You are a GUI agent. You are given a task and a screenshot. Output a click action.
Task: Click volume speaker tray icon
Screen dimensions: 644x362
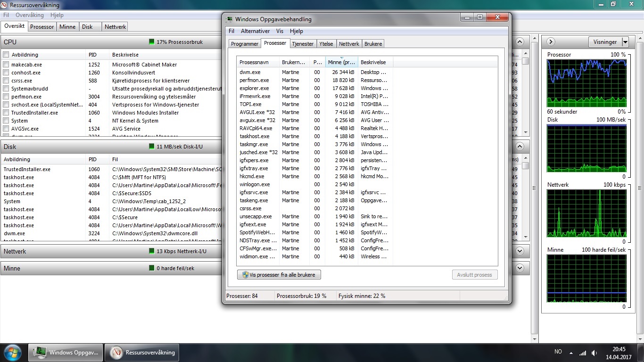[594, 353]
